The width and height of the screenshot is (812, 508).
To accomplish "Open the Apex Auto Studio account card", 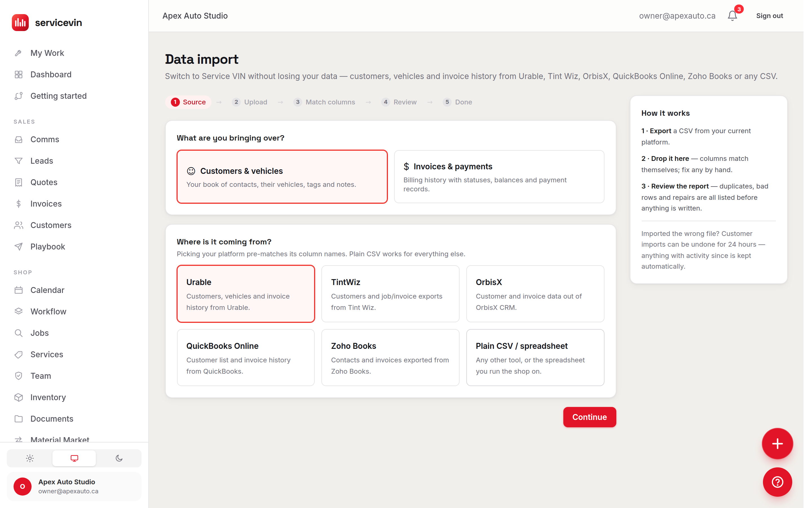I will pos(74,487).
